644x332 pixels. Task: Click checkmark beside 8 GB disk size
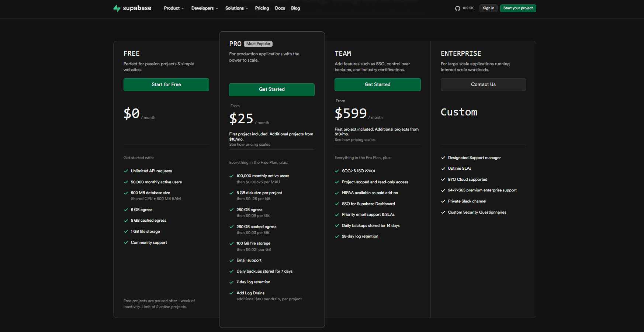pos(231,193)
